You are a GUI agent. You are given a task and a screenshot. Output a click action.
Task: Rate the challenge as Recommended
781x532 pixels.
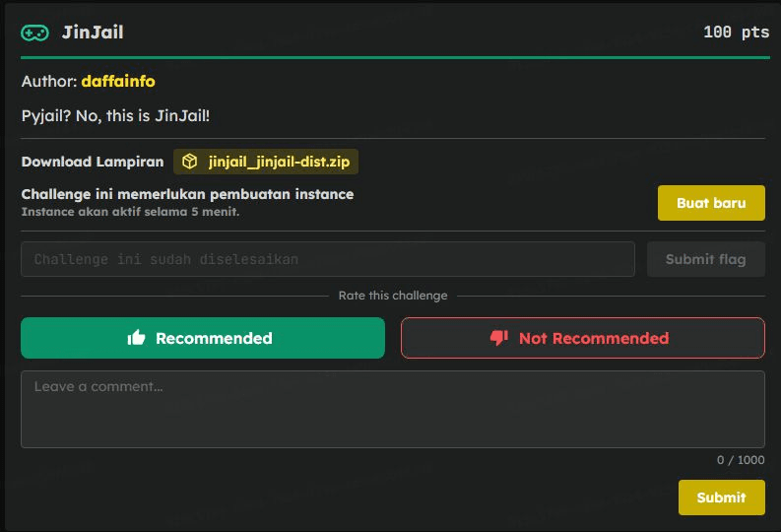tap(202, 338)
